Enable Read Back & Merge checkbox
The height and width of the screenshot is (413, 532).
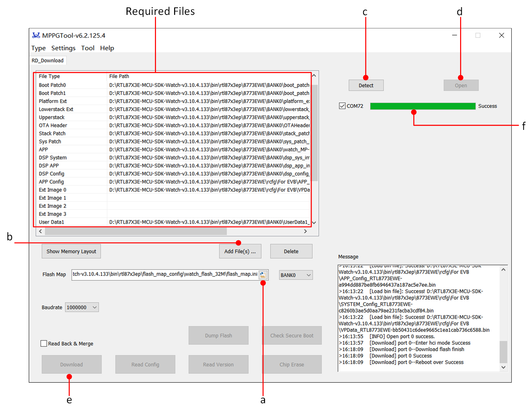tap(44, 343)
